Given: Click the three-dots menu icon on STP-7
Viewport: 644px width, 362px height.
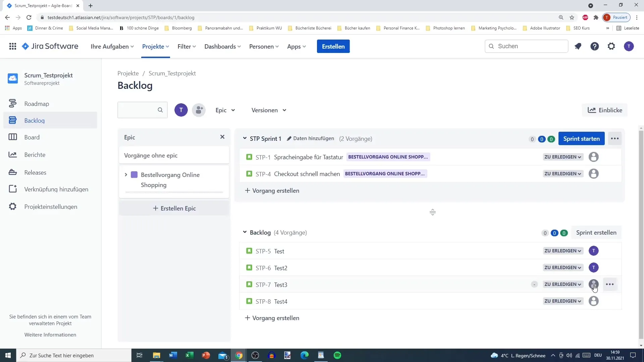Looking at the screenshot, I should tap(610, 284).
